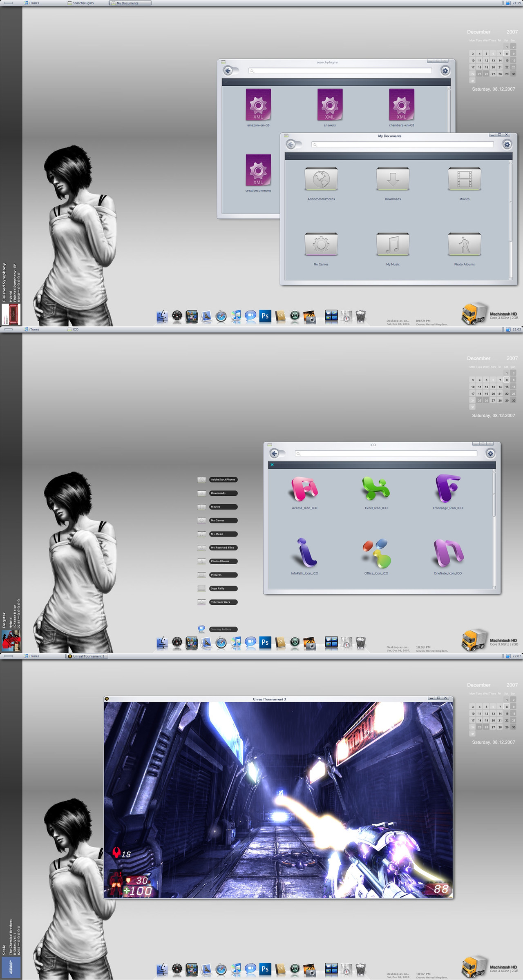Click the My Documents window scrollbar

(x=510, y=201)
